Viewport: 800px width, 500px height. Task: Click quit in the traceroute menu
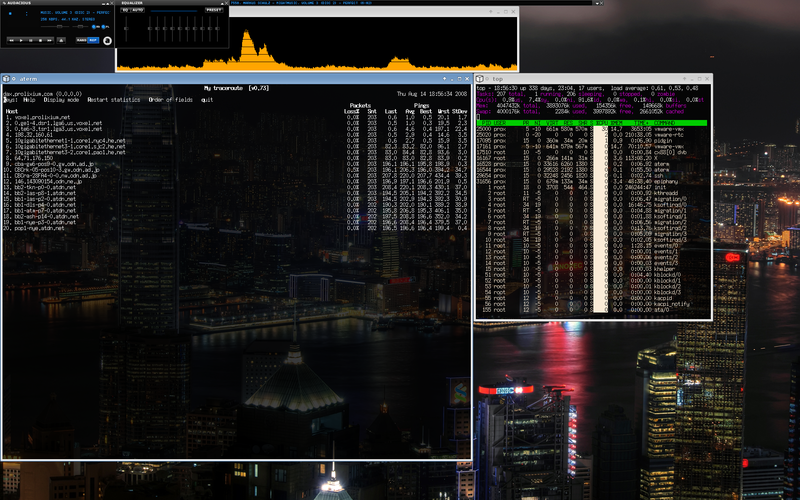(207, 100)
